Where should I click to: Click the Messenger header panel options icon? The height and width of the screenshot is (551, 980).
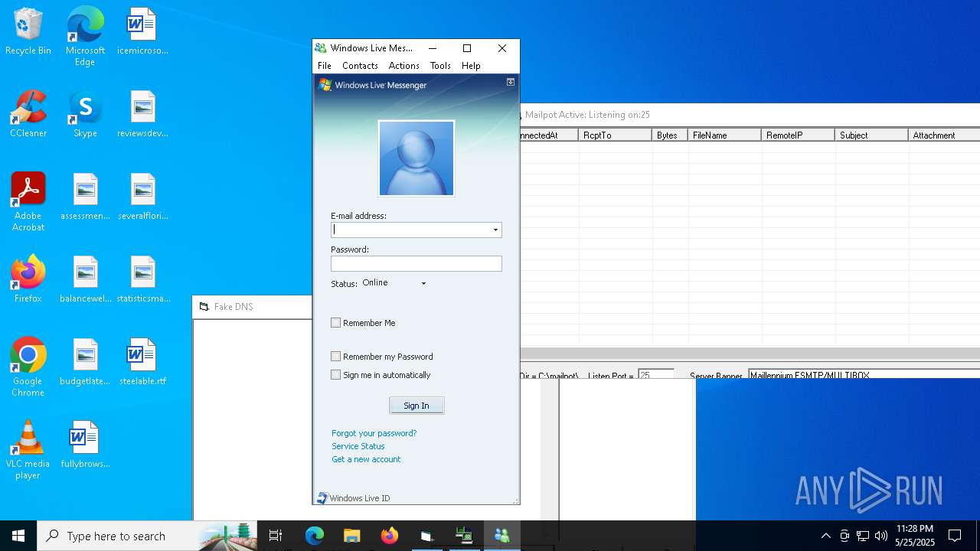click(511, 82)
